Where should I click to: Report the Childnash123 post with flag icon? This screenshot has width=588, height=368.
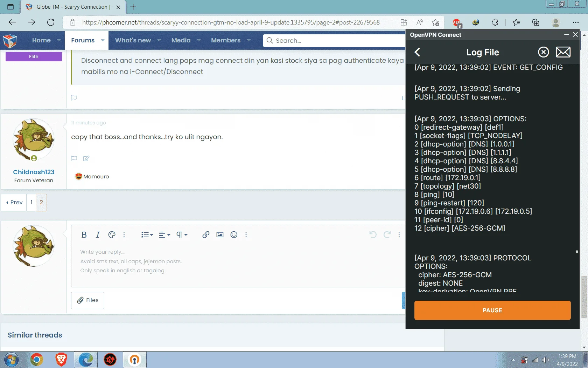tap(74, 158)
